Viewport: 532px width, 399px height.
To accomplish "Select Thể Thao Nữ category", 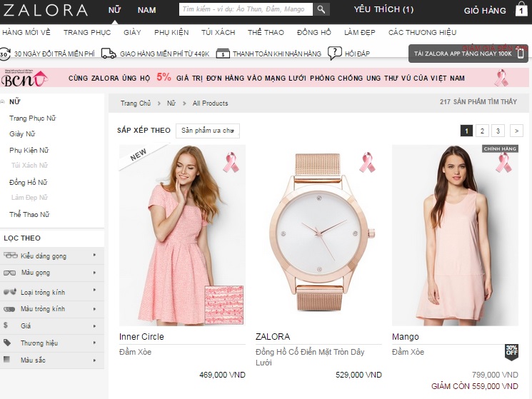I will click(x=29, y=215).
